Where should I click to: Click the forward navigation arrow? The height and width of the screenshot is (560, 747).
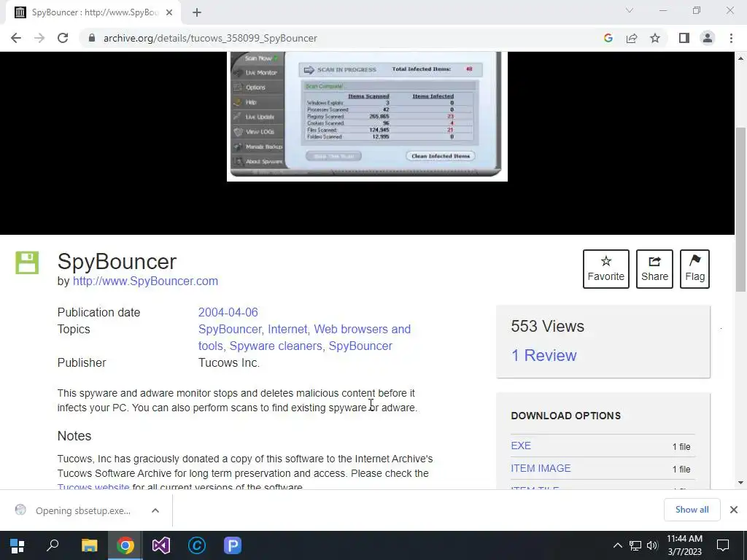coord(39,38)
